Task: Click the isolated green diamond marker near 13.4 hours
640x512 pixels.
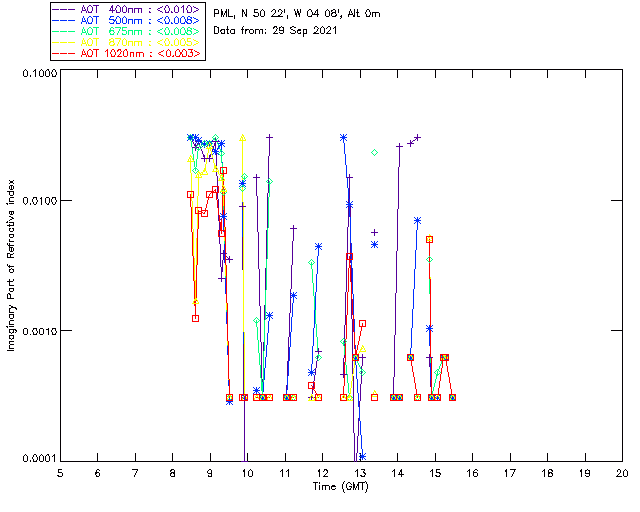Action: tap(374, 153)
